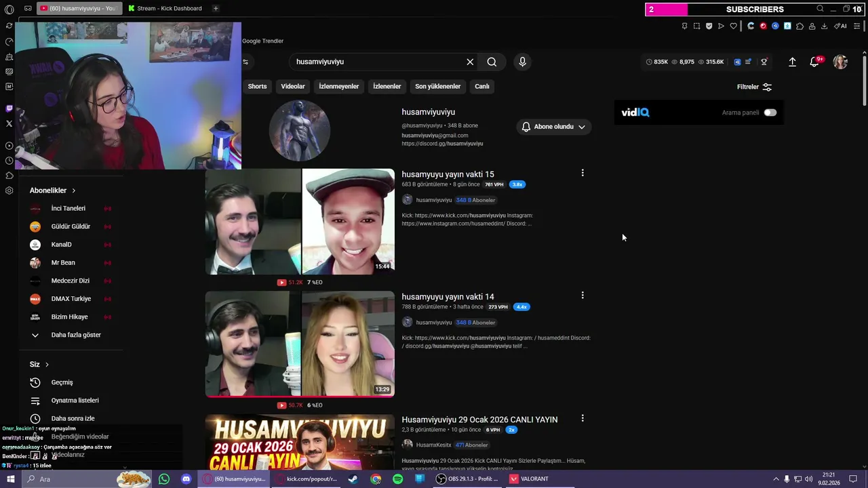Open the X (Twitter) sidebar panel
Image resolution: width=868 pixels, height=488 pixels.
tap(9, 123)
